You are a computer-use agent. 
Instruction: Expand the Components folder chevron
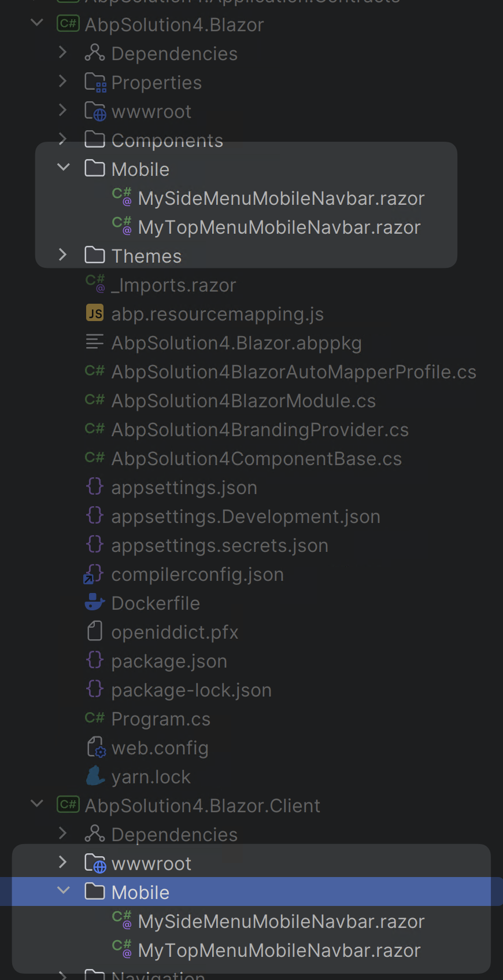(63, 139)
